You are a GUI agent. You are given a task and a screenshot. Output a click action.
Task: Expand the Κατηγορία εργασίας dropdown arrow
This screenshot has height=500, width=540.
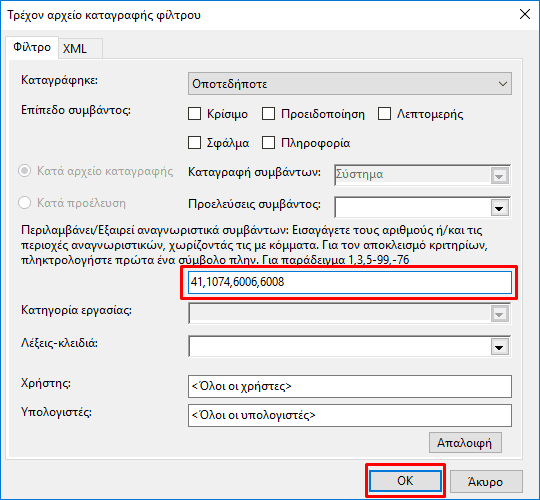click(499, 313)
